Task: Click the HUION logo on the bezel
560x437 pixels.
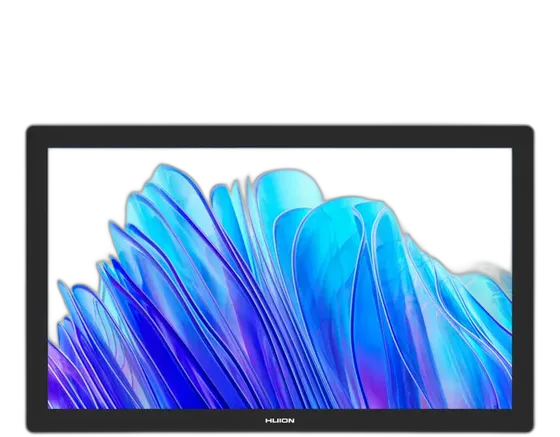Action: pos(280,421)
